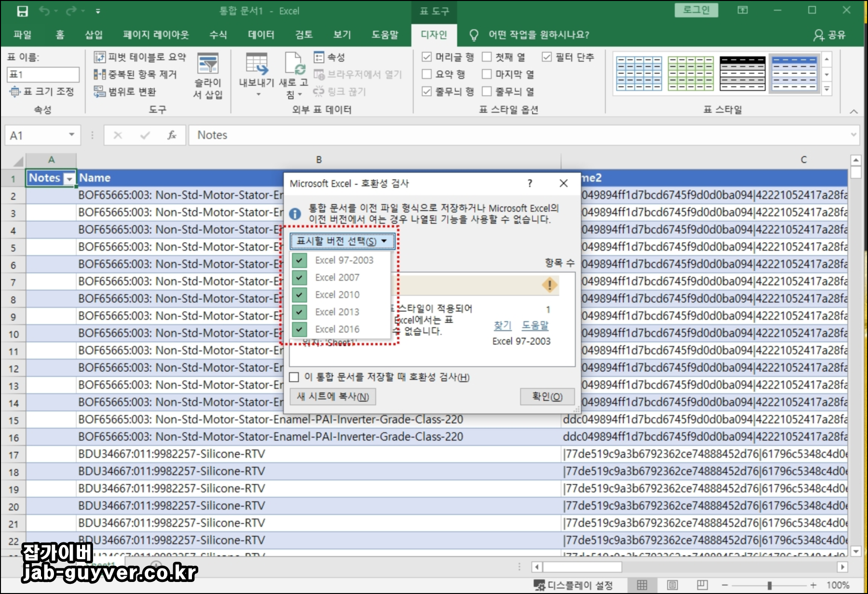Open the 데이터 ribbon tab
Image resolution: width=868 pixels, height=594 pixels.
[261, 35]
